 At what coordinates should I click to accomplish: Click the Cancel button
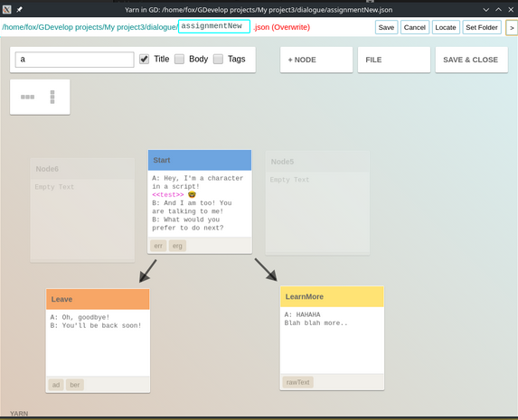[x=415, y=27]
